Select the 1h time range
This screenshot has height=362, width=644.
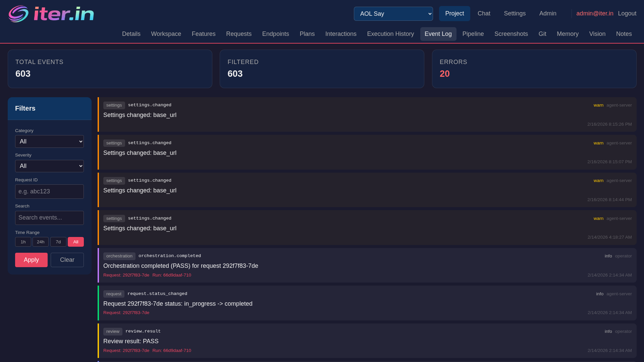coord(23,242)
